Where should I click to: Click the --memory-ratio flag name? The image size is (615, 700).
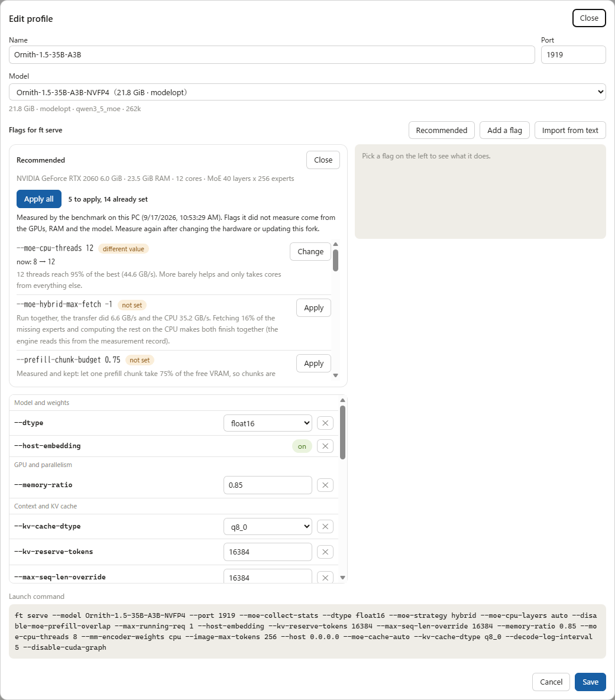click(43, 485)
